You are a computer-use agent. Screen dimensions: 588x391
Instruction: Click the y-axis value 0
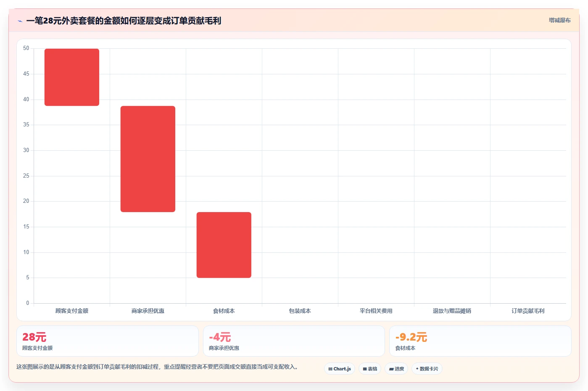(28, 303)
